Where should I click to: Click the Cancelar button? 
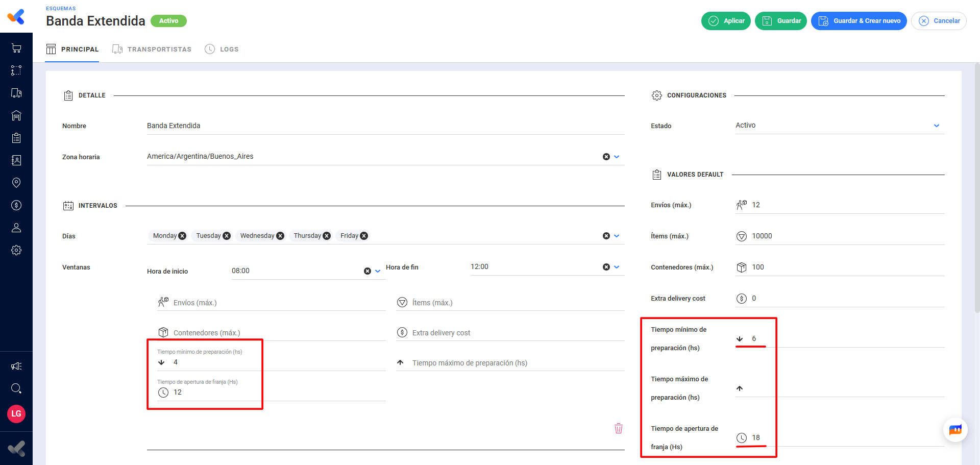click(939, 21)
